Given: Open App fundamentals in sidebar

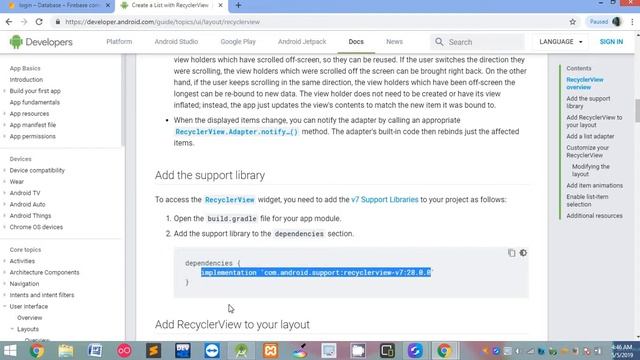Looking at the screenshot, I should coord(35,102).
